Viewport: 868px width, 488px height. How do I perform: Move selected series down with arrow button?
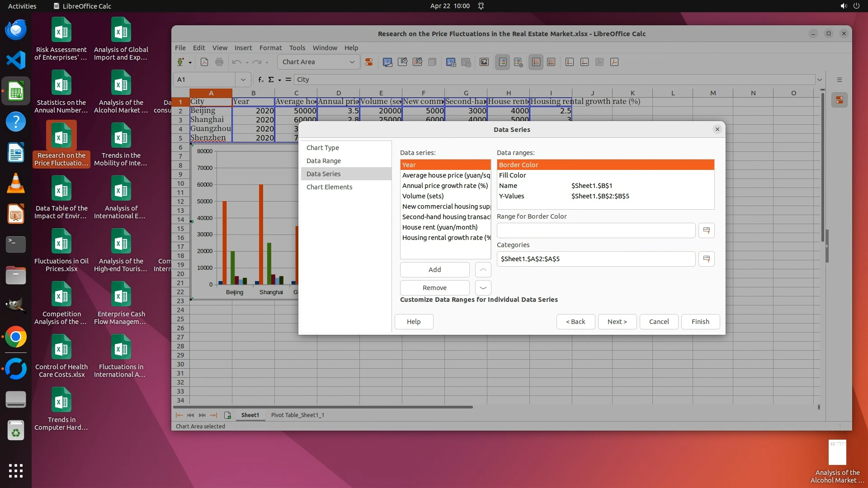(483, 288)
